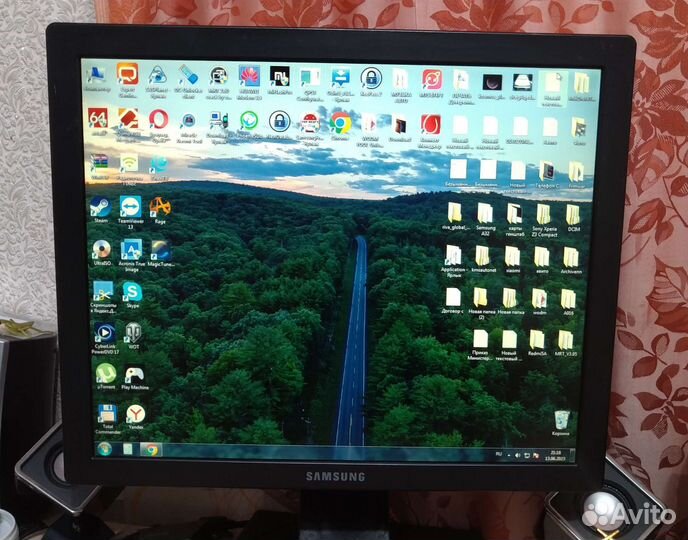Open the pinned document icon on taskbar

(127, 449)
